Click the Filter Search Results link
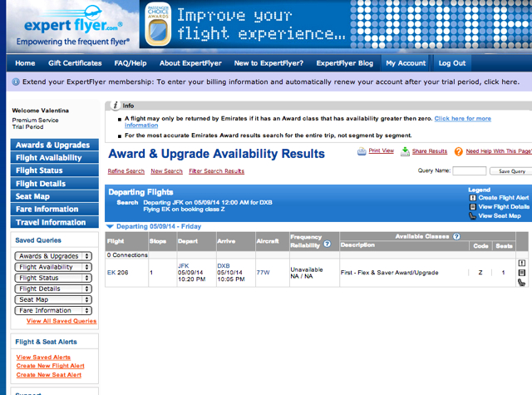Image resolution: width=532 pixels, height=395 pixels. (x=216, y=171)
